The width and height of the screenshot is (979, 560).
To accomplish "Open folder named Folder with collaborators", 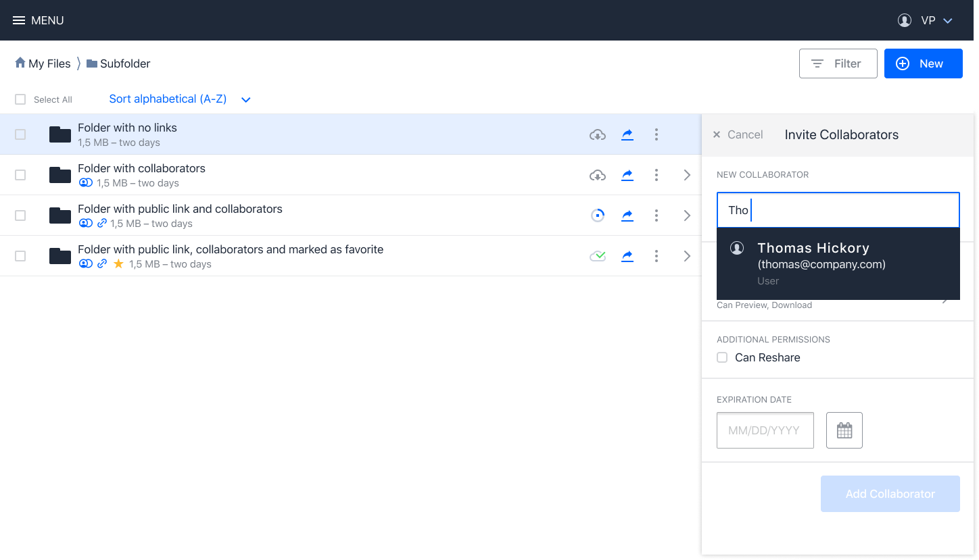I will 141,168.
